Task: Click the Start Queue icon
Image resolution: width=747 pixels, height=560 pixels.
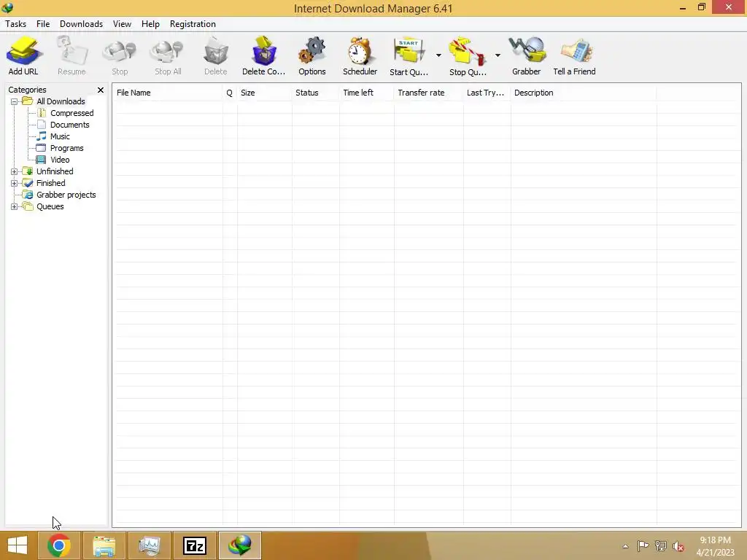Action: 409,55
